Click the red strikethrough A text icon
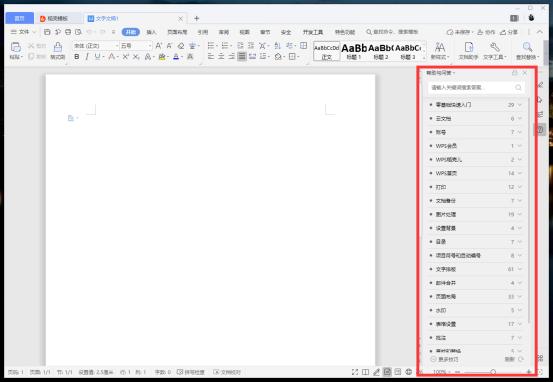 tap(112, 56)
